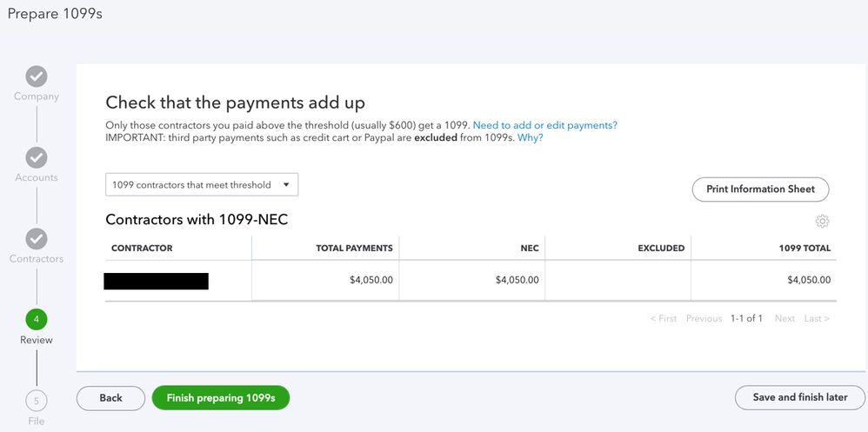
Task: Open 'Need to add or edit payments?' link
Action: pos(544,125)
